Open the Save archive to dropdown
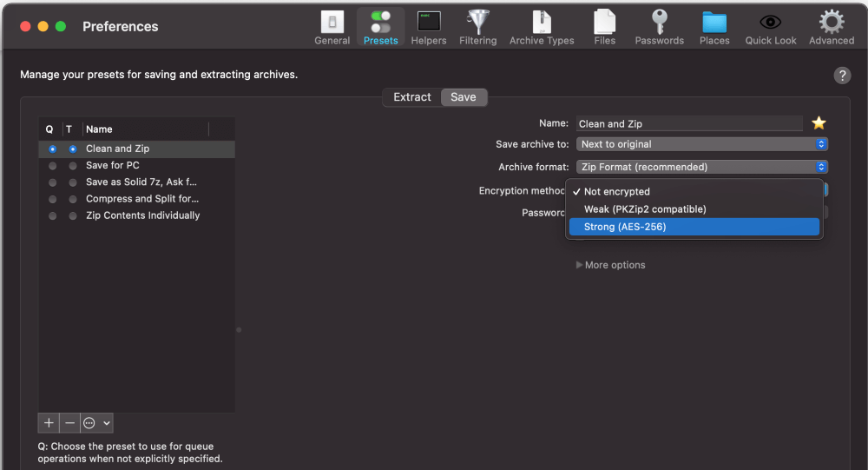Screen dimensions: 868x470 701,144
